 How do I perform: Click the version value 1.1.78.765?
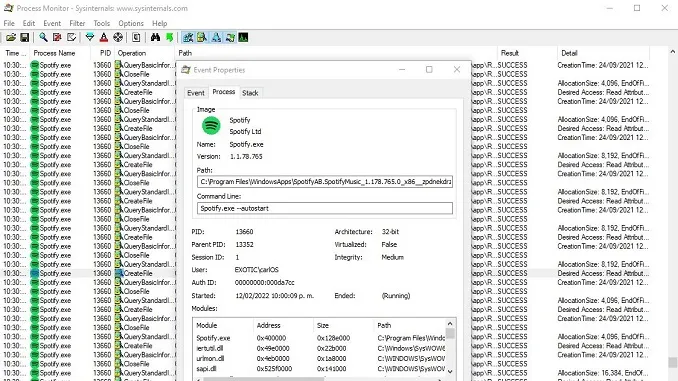[246, 157]
